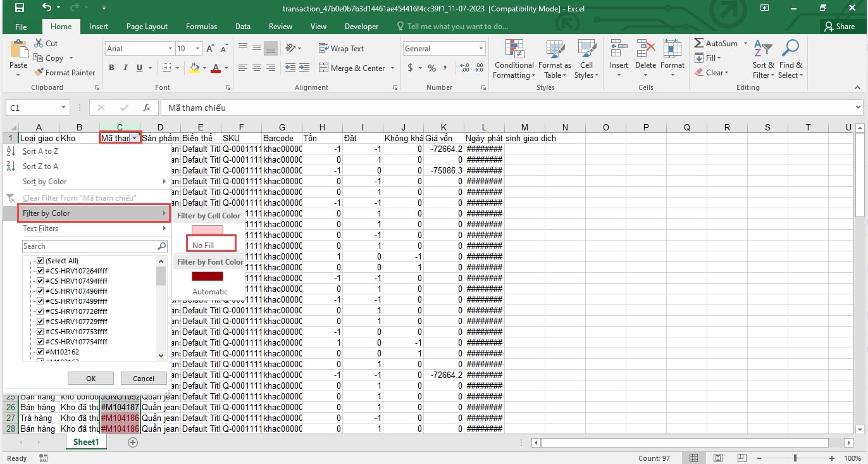Open the General number format dropdown
This screenshot has height=464, width=868.
point(481,49)
